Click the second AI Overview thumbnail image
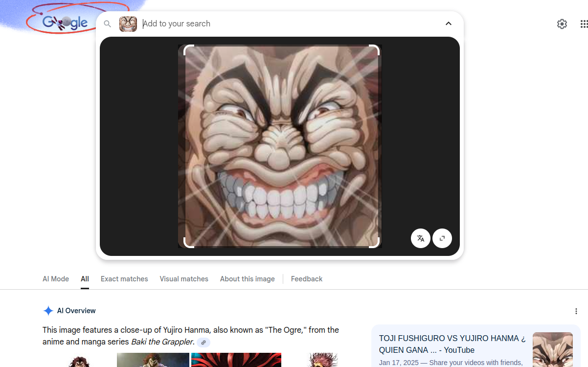This screenshot has height=367, width=588. click(153, 360)
